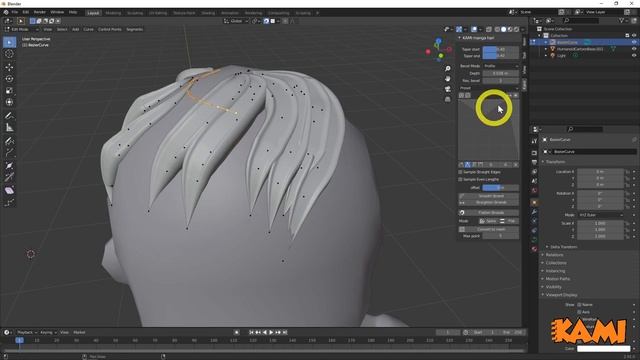Toggle Collection visibility eye icon
Screen dimensions: 640x360
click(634, 36)
